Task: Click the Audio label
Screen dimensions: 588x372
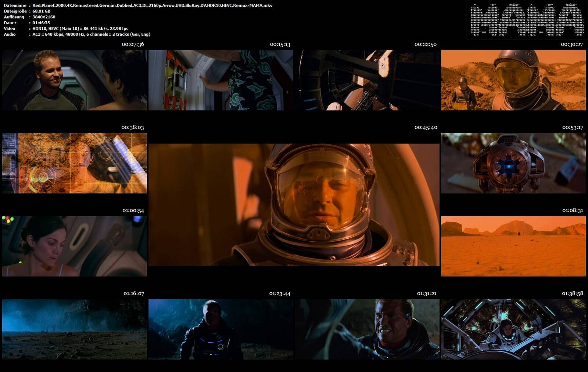Action: coord(10,34)
